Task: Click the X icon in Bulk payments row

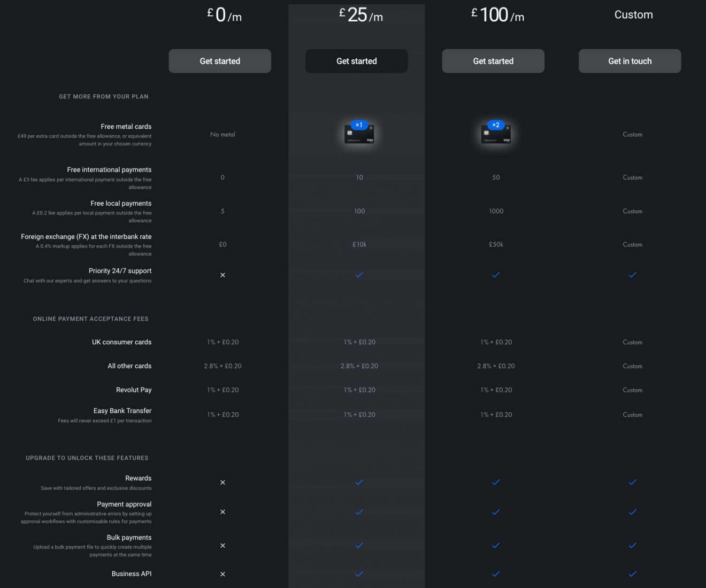Action: click(x=222, y=546)
